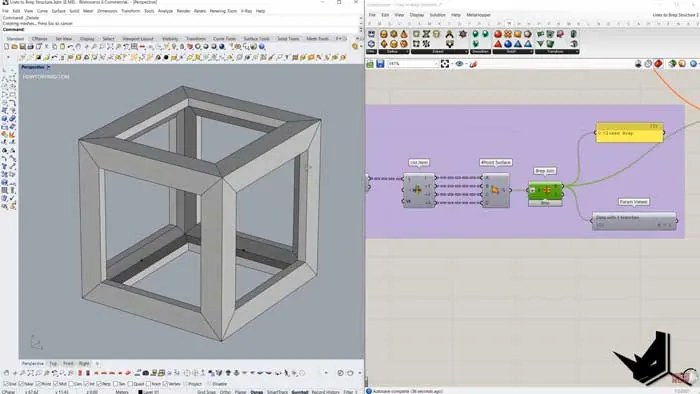Toggle the Near osnap checkbox
700x394 pixels.
point(21,384)
